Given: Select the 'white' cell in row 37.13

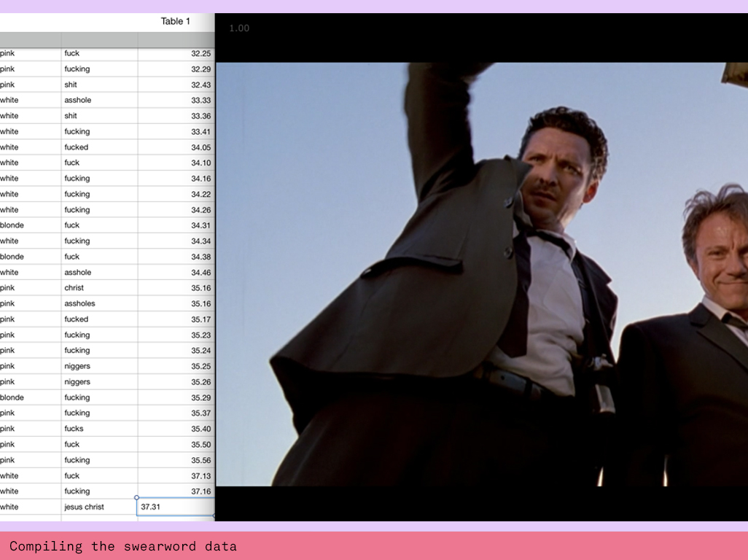Looking at the screenshot, I should 30,475.
